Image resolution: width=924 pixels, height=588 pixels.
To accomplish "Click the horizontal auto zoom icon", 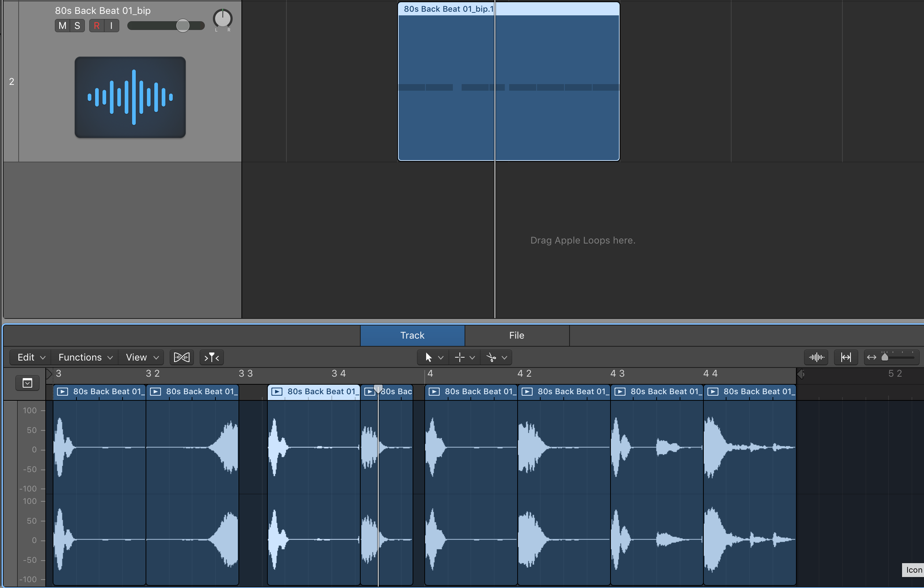I will (846, 358).
